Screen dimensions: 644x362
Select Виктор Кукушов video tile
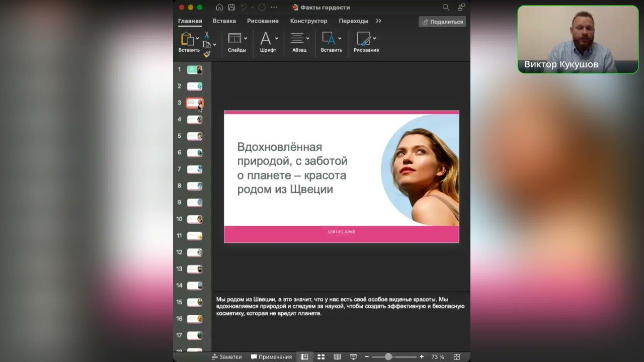coord(578,39)
